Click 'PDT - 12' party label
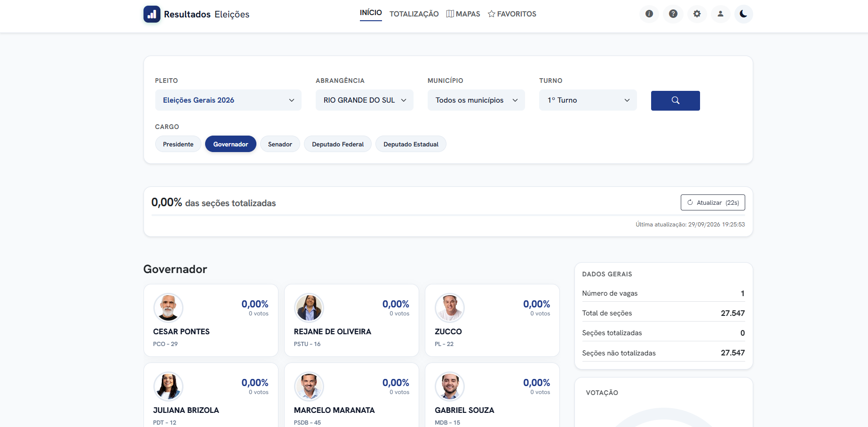The image size is (868, 427). tap(165, 423)
